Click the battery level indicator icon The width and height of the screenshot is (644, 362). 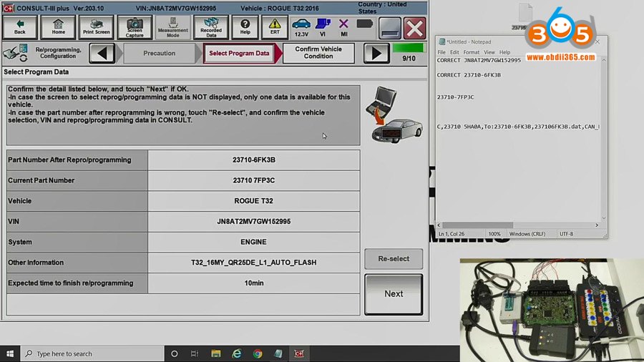click(364, 24)
